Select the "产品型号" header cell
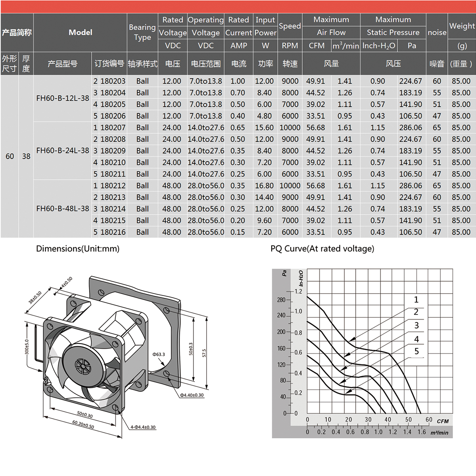476x476 pixels. (63, 63)
